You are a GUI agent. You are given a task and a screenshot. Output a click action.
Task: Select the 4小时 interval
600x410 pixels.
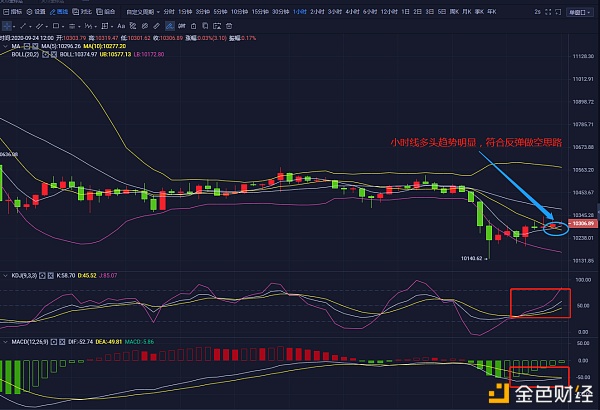point(352,12)
